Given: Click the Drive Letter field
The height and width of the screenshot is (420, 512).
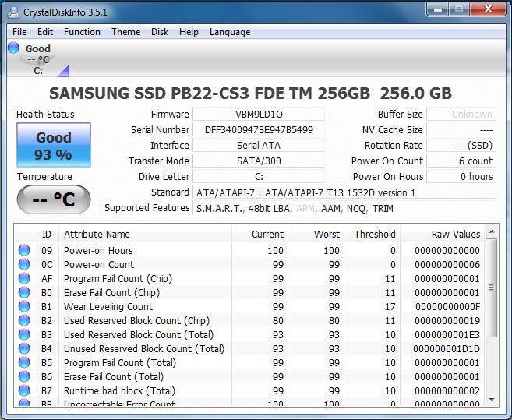Looking at the screenshot, I should click(x=259, y=177).
